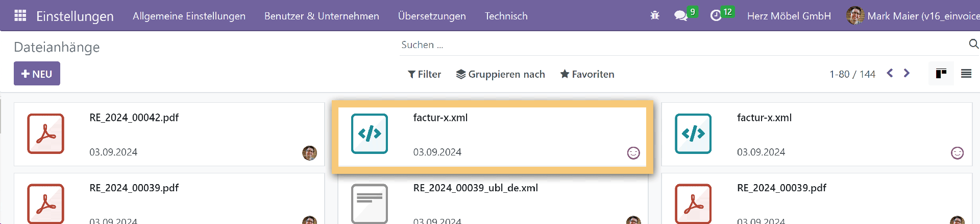Expand the Filter dropdown
Image resolution: width=980 pixels, height=224 pixels.
(x=424, y=74)
